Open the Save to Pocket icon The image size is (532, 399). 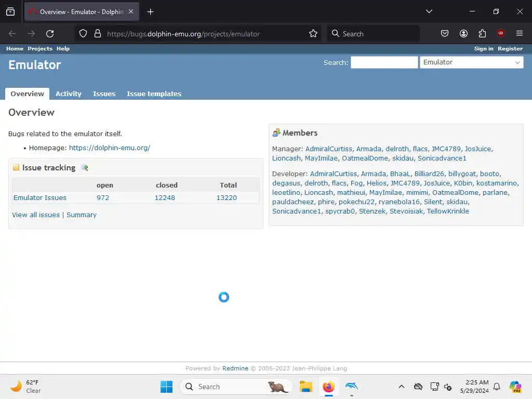pyautogui.click(x=445, y=33)
